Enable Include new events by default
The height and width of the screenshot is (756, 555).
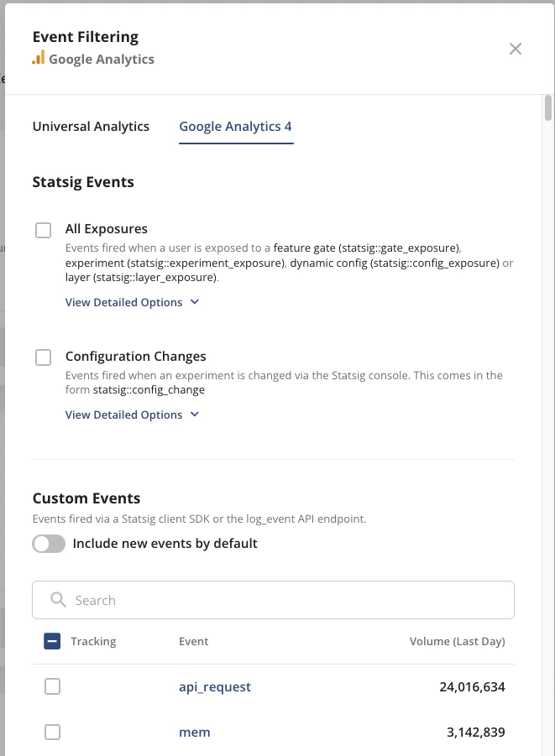click(49, 544)
